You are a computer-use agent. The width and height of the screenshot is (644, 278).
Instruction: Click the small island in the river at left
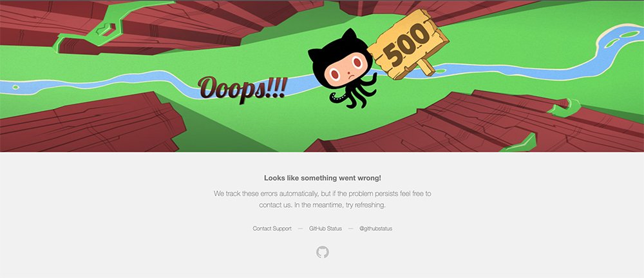[x=15, y=87]
